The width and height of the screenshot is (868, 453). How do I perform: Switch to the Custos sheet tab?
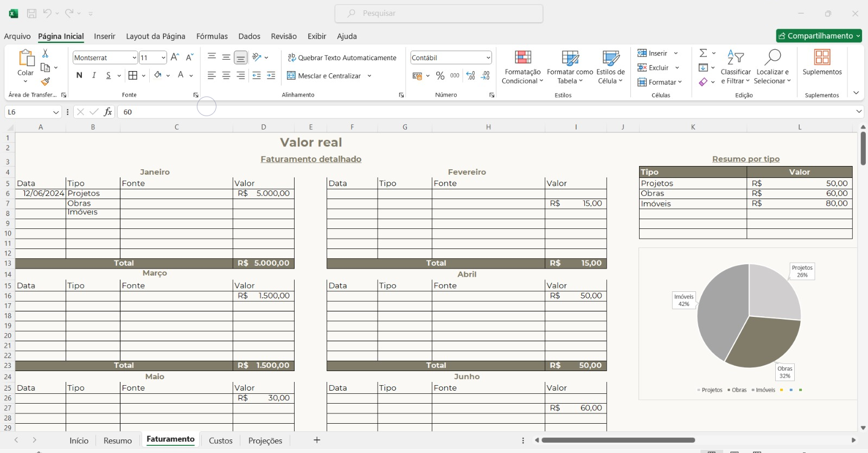click(221, 441)
